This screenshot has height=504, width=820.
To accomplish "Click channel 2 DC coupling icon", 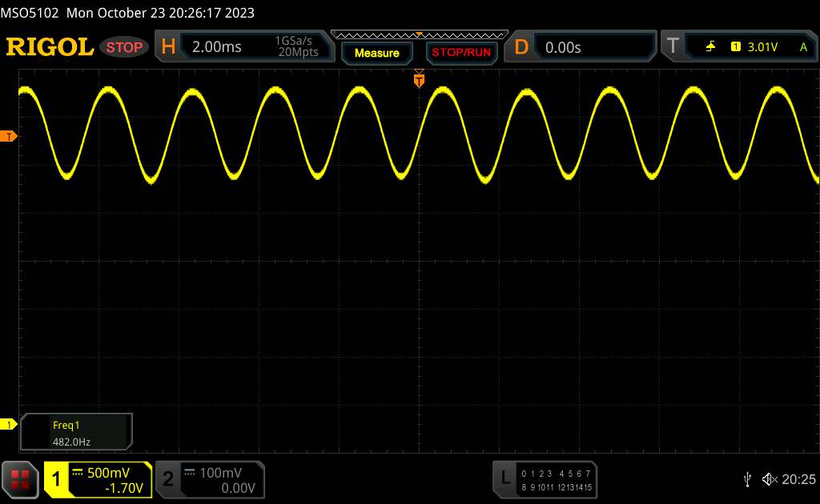I will (x=190, y=473).
